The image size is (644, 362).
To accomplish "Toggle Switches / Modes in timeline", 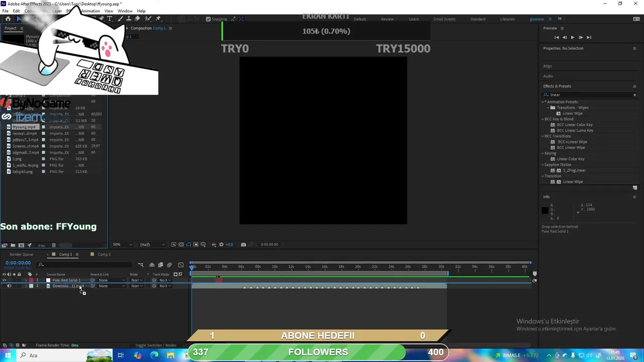I will pos(155,345).
